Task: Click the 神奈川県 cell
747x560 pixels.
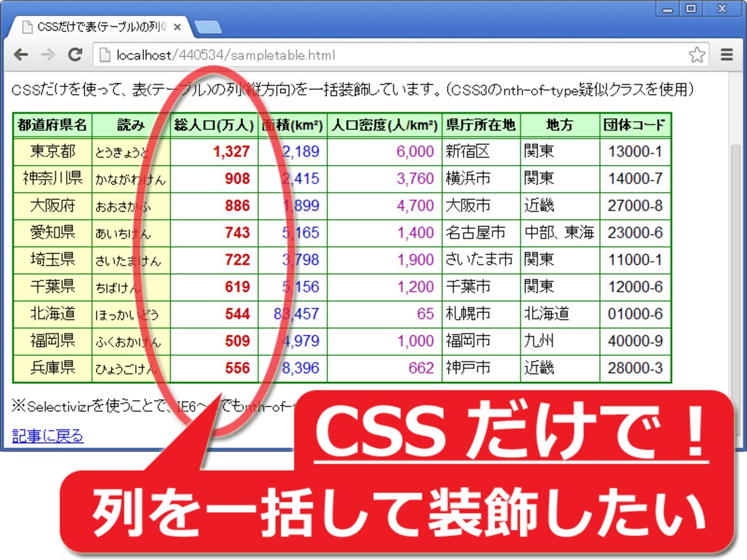Action: pyautogui.click(x=52, y=179)
